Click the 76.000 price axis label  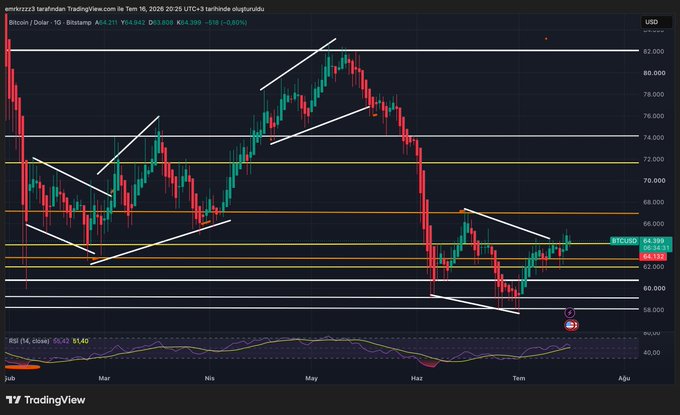pyautogui.click(x=654, y=116)
